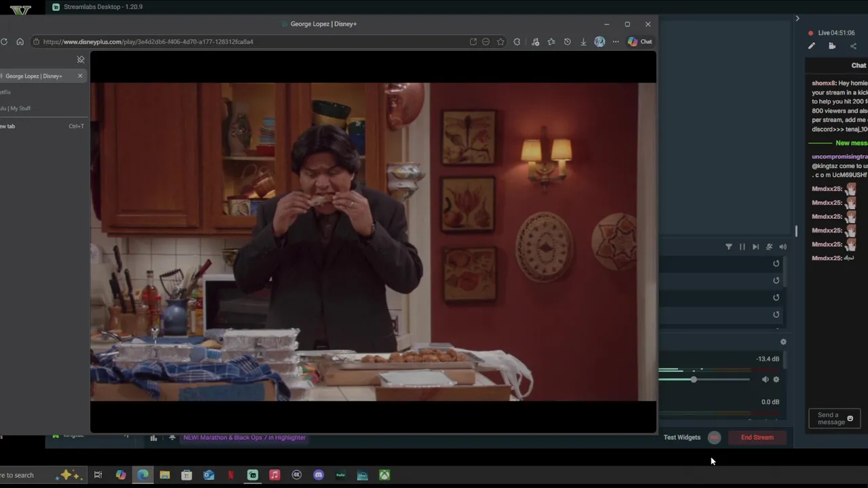This screenshot has height=488, width=868.
Task: Click the Test Widgets button
Action: pos(682,437)
